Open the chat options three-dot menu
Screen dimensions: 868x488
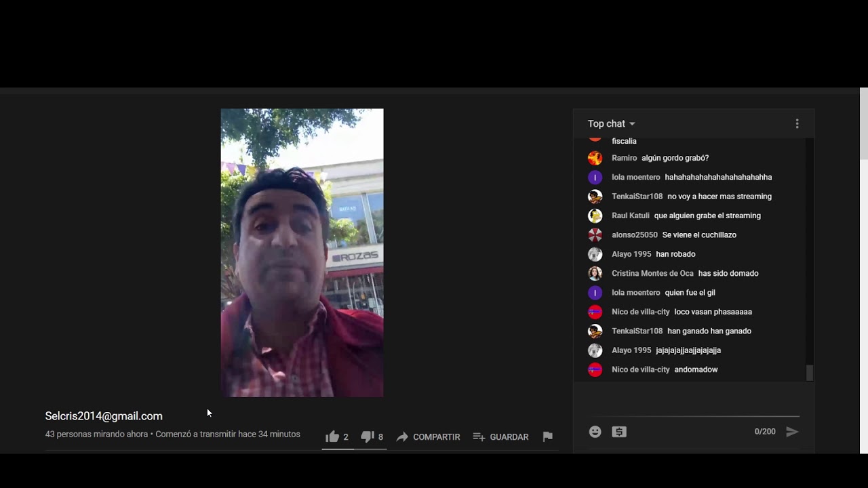[797, 123]
